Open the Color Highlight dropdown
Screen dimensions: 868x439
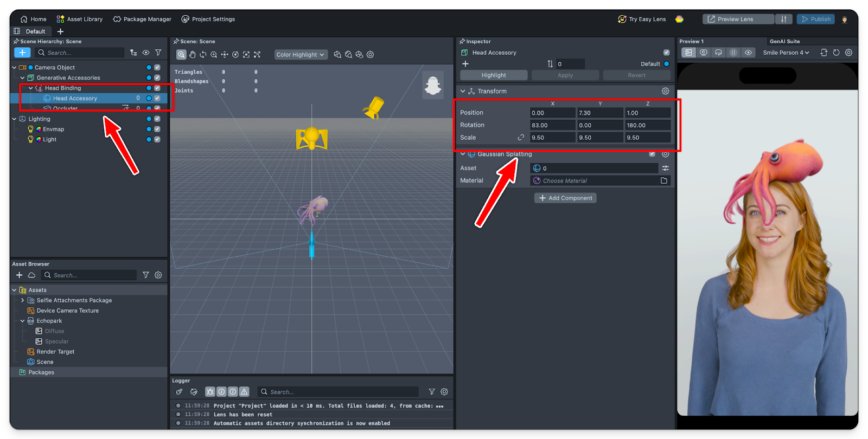(300, 55)
